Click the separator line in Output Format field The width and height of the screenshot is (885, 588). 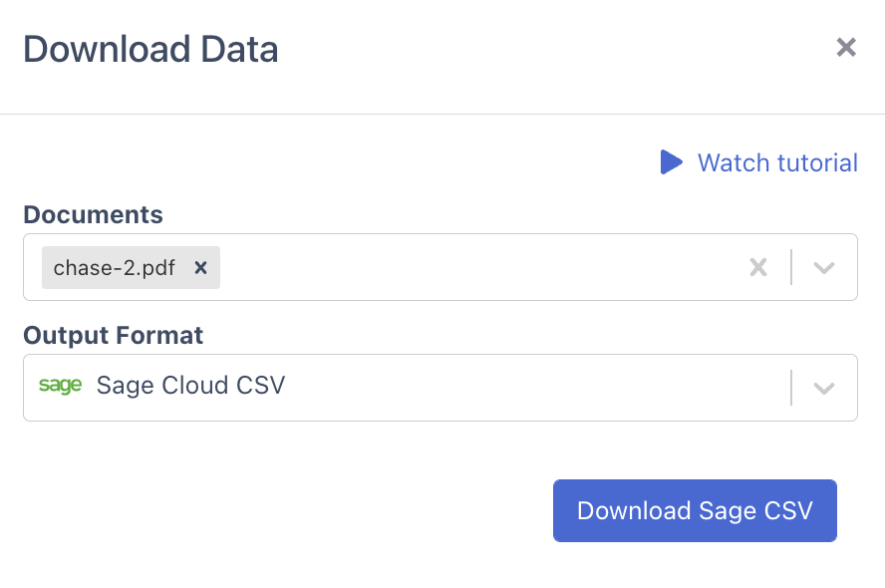pyautogui.click(x=791, y=388)
